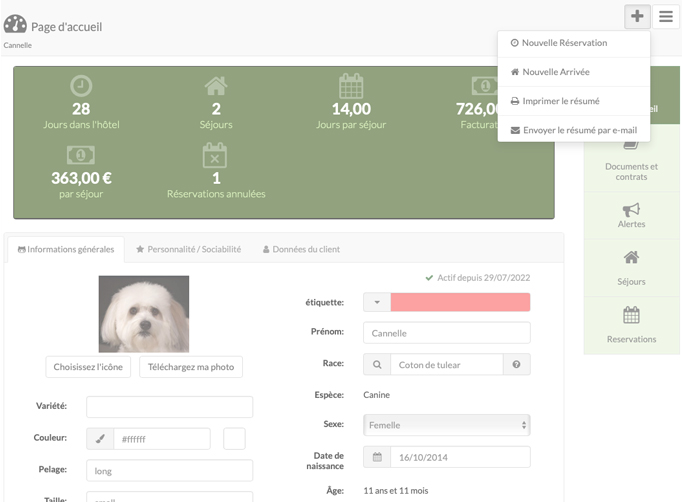Click the plus add button

point(637,17)
